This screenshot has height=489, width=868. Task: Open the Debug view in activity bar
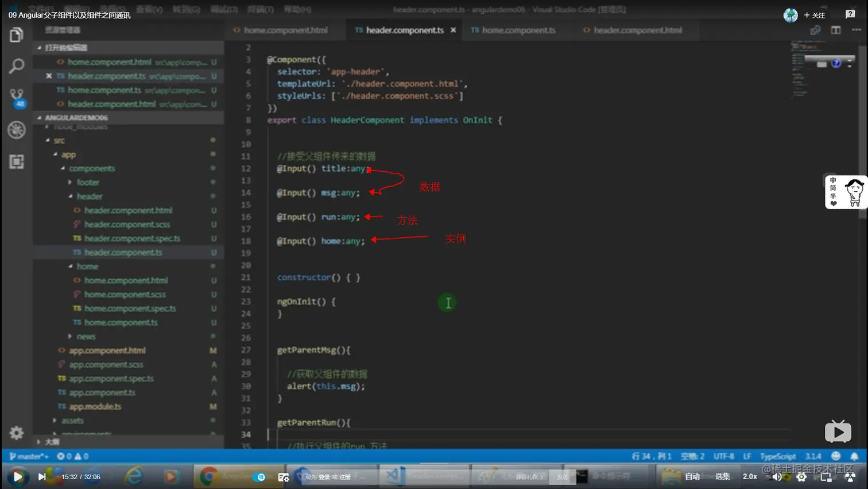(x=16, y=130)
